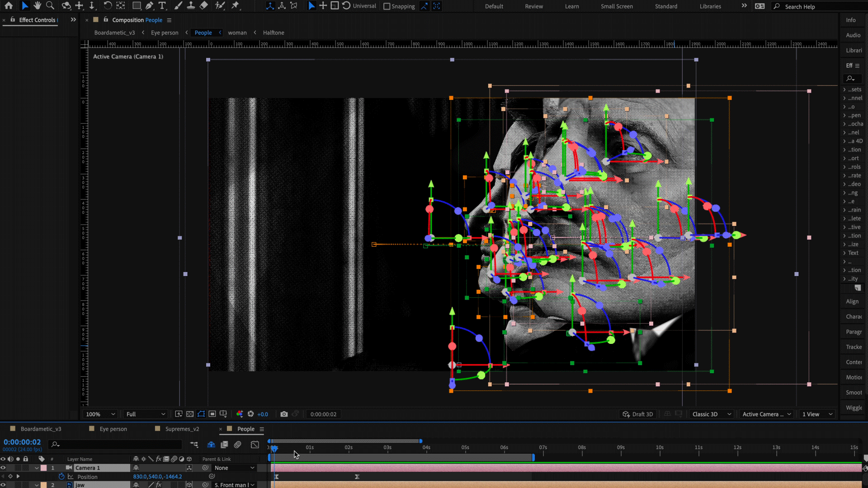868x488 pixels.
Task: Select the Rotation tool
Action: 108,6
